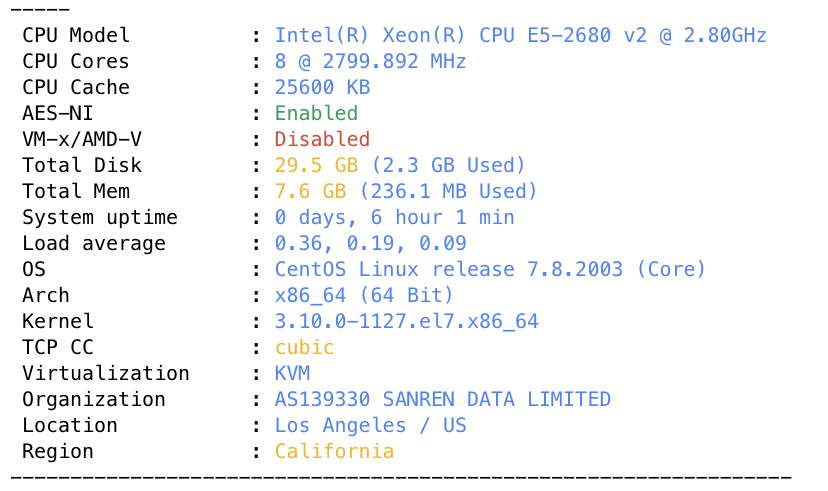Image resolution: width=828 pixels, height=491 pixels.
Task: Click the load average numbers
Action: [x=370, y=243]
